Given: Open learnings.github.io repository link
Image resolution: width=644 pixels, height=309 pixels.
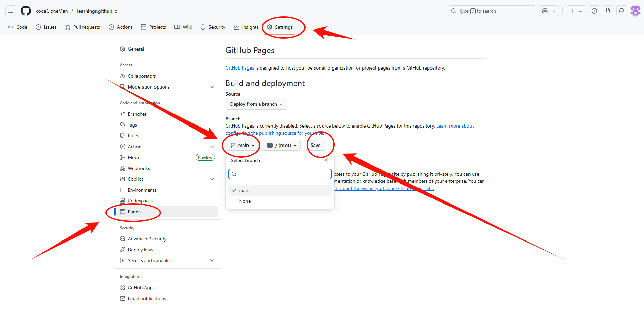Looking at the screenshot, I should tap(97, 11).
